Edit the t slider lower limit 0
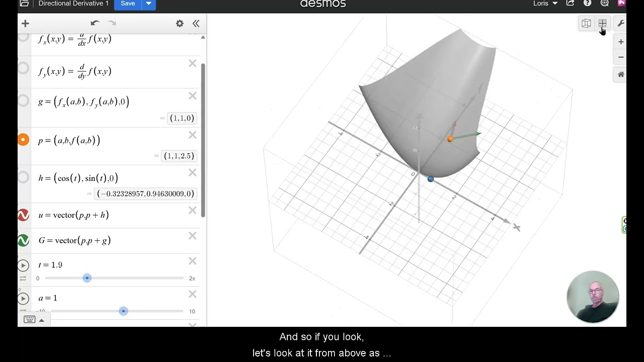Image resolution: width=644 pixels, height=362 pixels. point(38,278)
